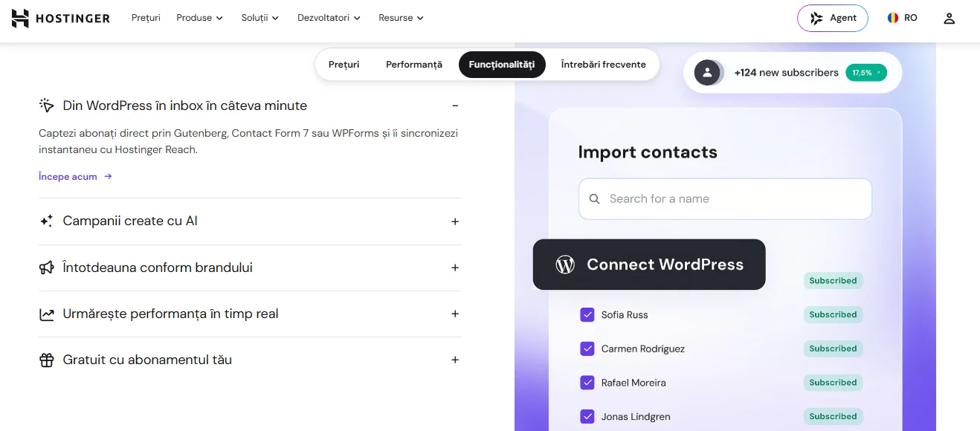Click the Agent button

pyautogui.click(x=832, y=18)
